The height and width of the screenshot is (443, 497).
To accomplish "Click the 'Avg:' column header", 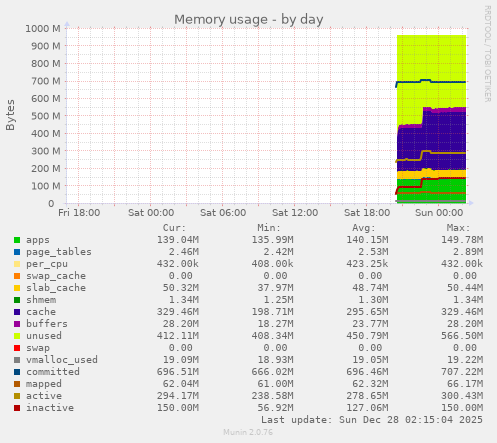I will pyautogui.click(x=364, y=228).
